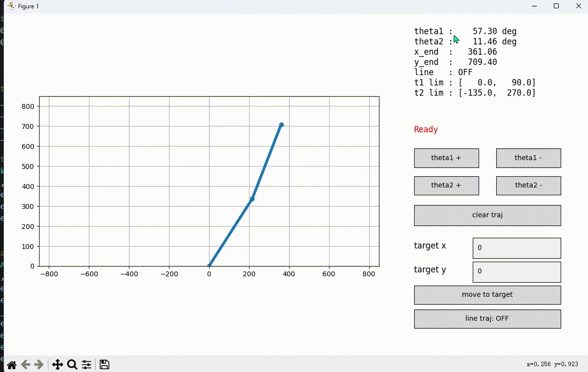The image size is (588, 372).
Task: Click the arm elbow joint point
Action: point(252,199)
